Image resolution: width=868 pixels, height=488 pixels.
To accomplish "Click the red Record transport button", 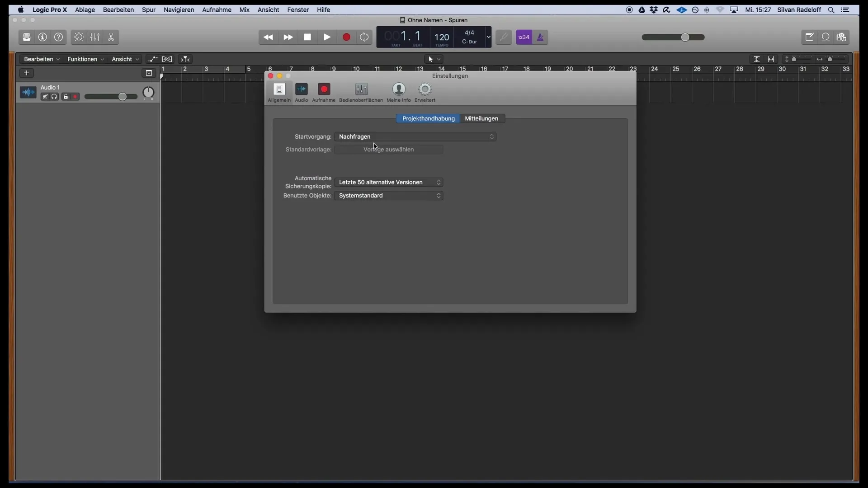I will click(x=346, y=38).
